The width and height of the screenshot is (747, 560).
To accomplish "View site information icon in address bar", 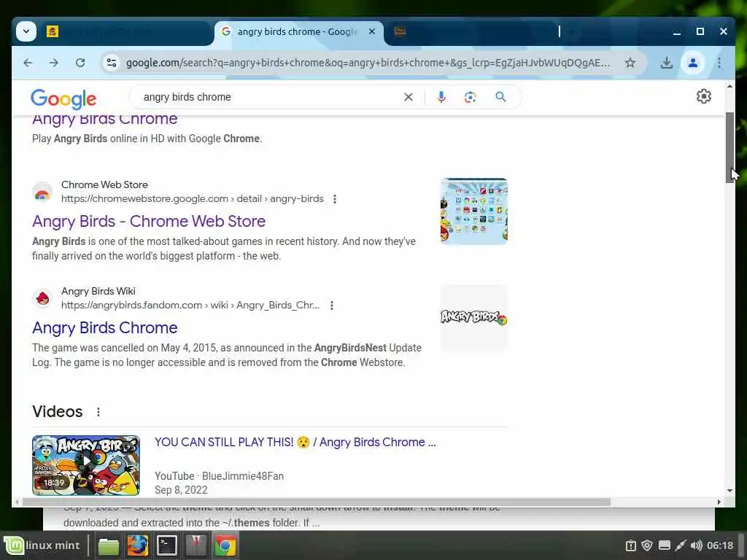I will [112, 63].
